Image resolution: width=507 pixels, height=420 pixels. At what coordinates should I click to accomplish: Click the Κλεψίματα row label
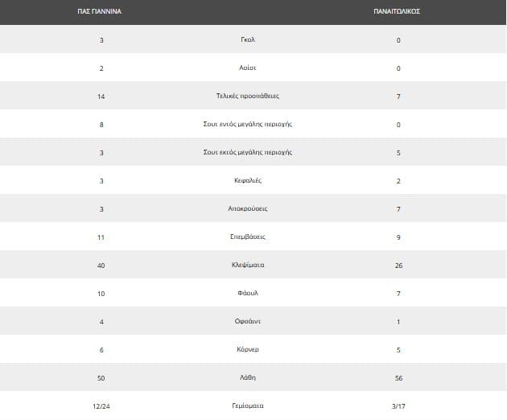249,265
